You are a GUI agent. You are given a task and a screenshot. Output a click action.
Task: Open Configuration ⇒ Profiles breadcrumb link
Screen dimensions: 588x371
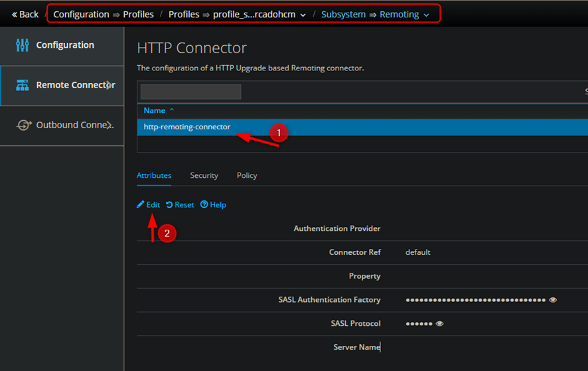point(103,14)
